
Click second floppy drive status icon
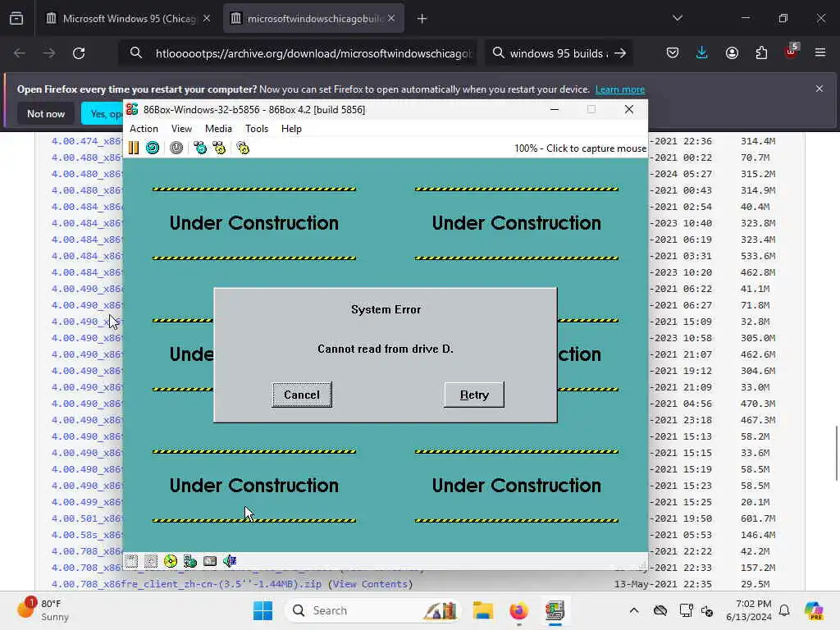(151, 561)
